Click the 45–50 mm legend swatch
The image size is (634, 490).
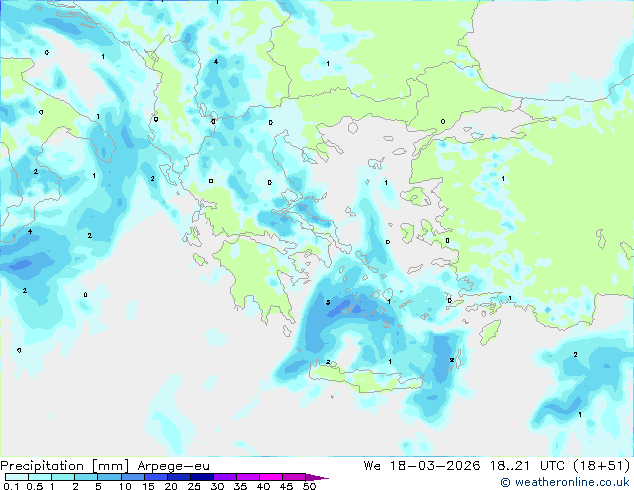point(294,477)
